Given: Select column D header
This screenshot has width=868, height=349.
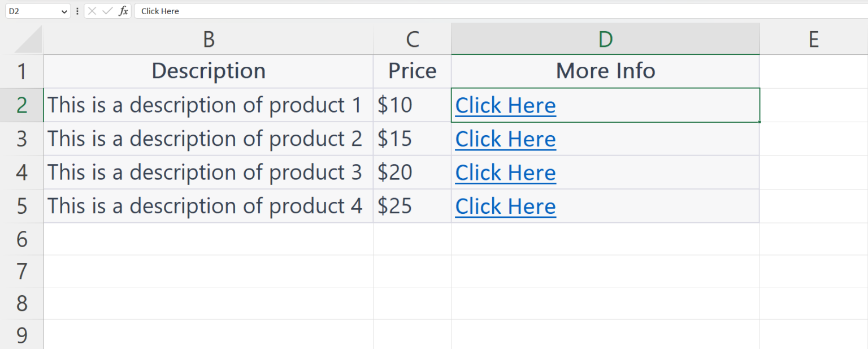Looking at the screenshot, I should 605,39.
